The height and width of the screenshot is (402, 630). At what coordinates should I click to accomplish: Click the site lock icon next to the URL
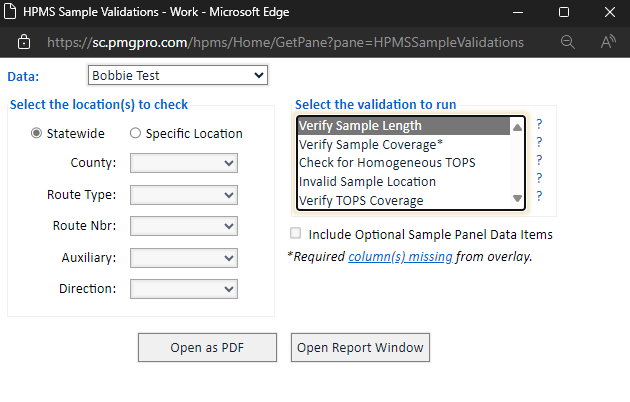click(24, 42)
